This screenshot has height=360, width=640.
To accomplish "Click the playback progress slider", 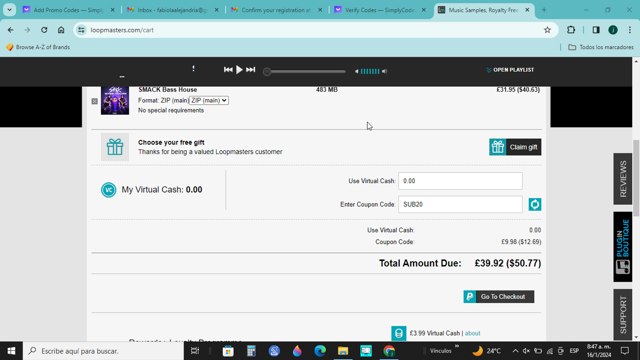I will pos(304,71).
